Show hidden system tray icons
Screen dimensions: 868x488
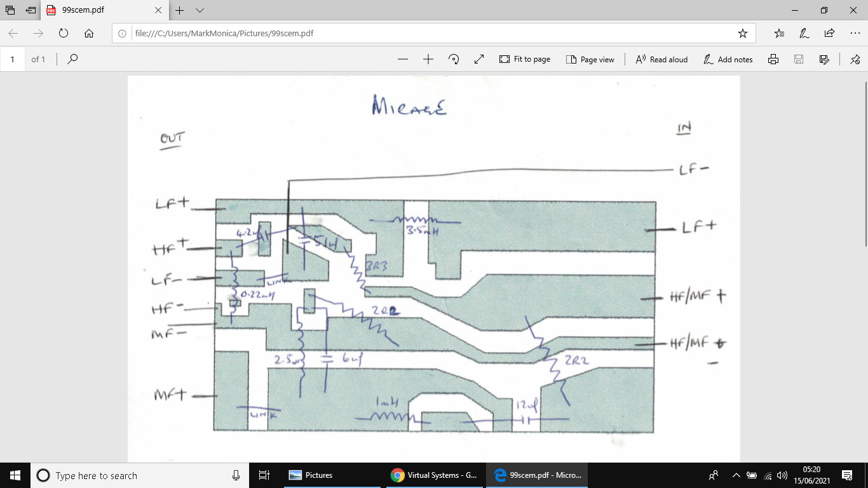tap(736, 475)
